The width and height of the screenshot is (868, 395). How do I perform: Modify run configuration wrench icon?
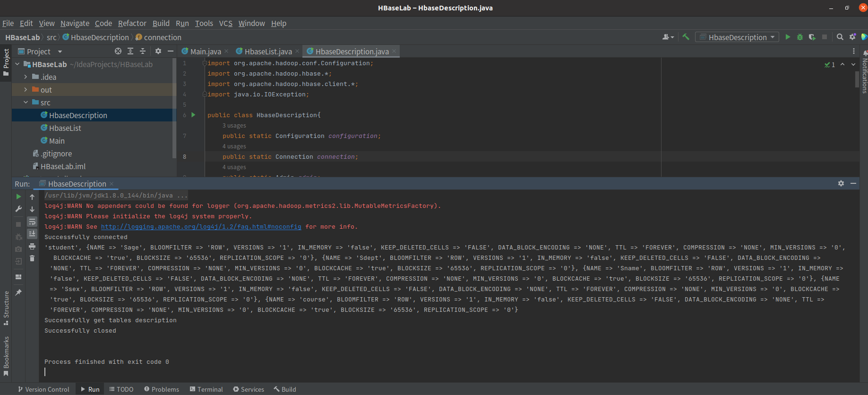(x=18, y=209)
